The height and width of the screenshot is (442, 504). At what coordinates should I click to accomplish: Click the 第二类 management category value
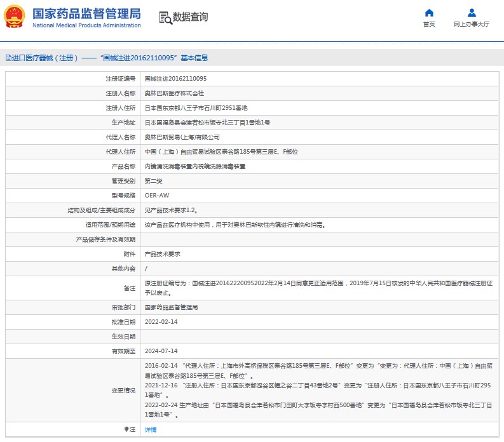tap(154, 180)
